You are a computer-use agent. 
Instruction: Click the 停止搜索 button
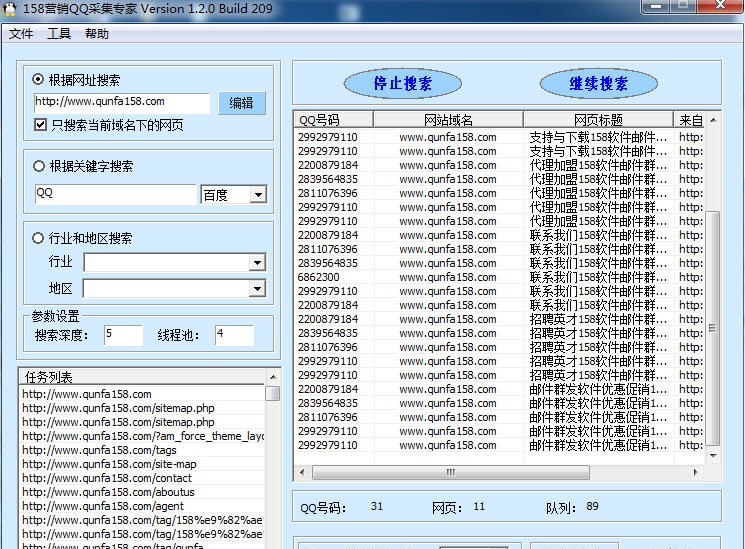click(x=402, y=84)
